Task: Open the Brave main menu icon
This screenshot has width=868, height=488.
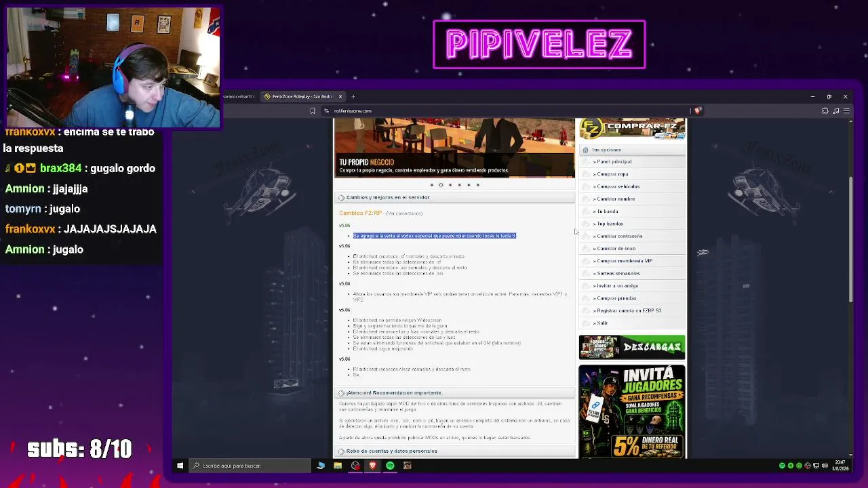Action: pyautogui.click(x=847, y=110)
